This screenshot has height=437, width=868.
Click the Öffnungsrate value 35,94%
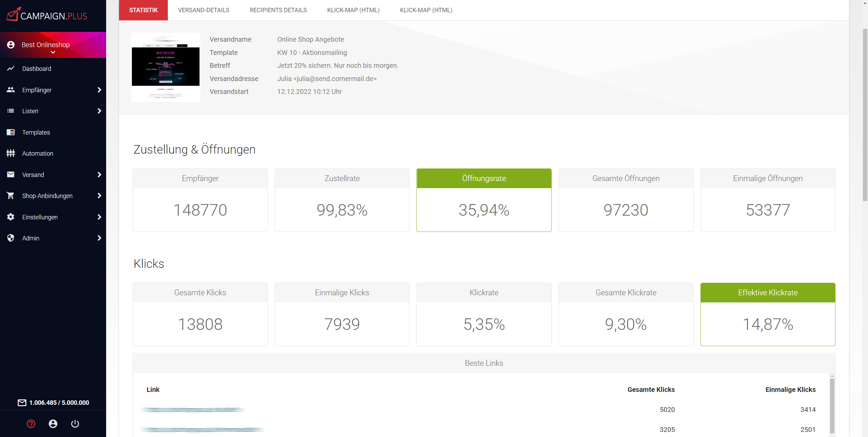[484, 210]
